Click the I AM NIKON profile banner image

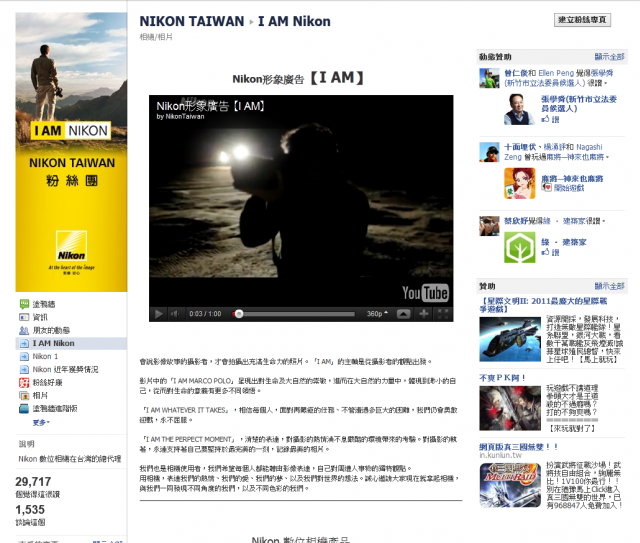[71, 152]
